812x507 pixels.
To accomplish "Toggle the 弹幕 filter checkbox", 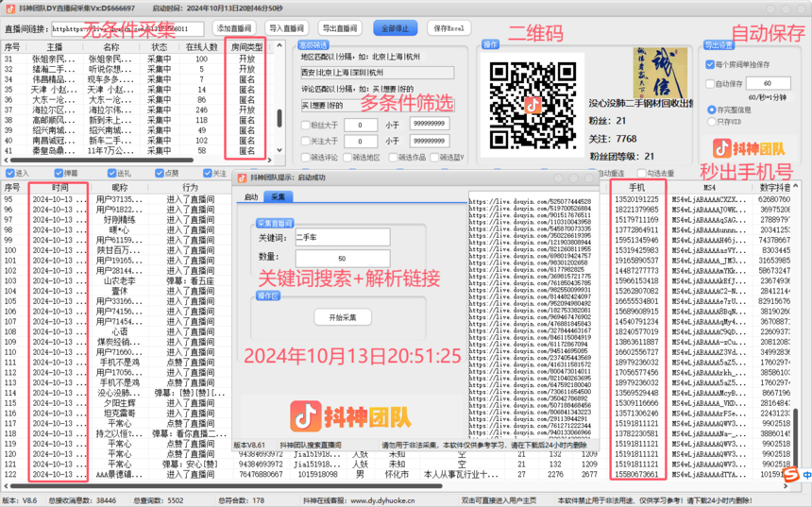I will (58, 173).
